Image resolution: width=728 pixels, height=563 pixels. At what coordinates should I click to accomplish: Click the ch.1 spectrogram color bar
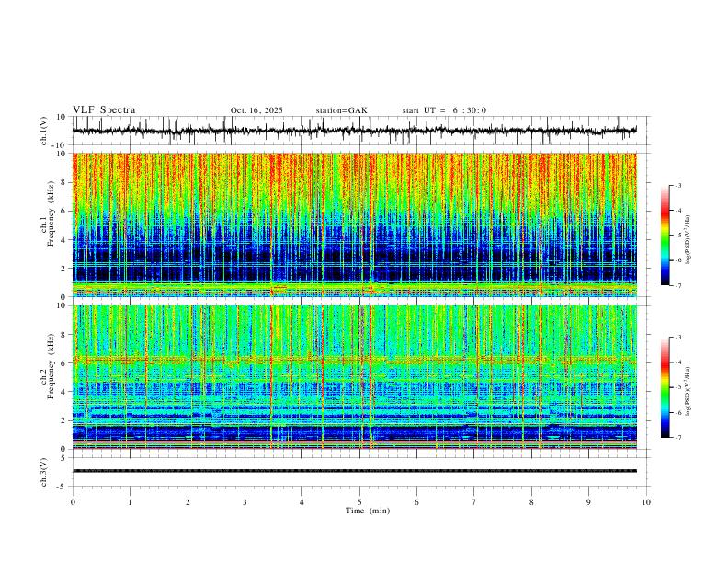pos(665,236)
